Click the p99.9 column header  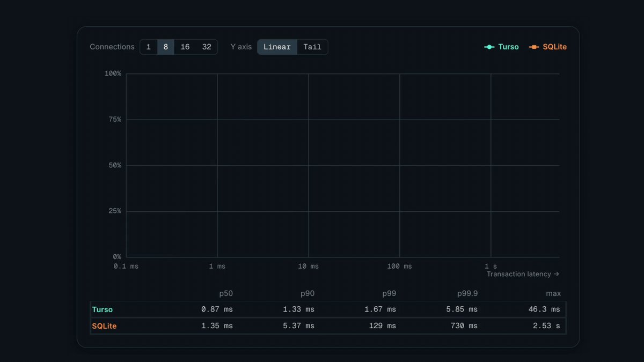pyautogui.click(x=467, y=293)
